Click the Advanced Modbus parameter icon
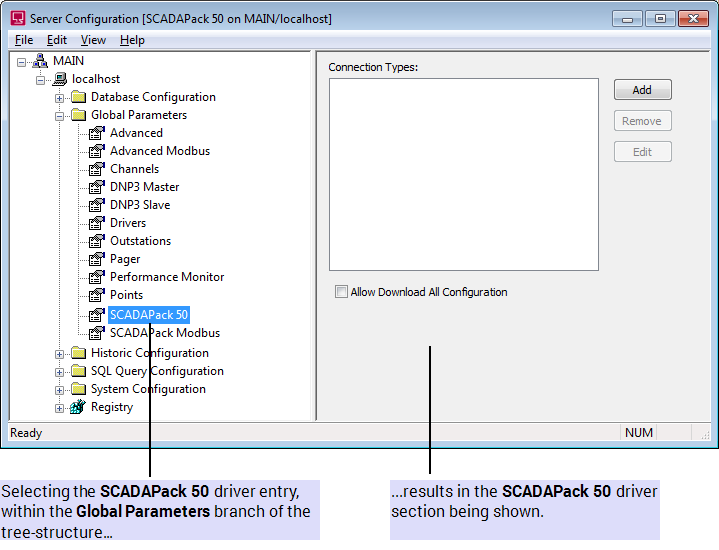The width and height of the screenshot is (719, 550). [97, 151]
